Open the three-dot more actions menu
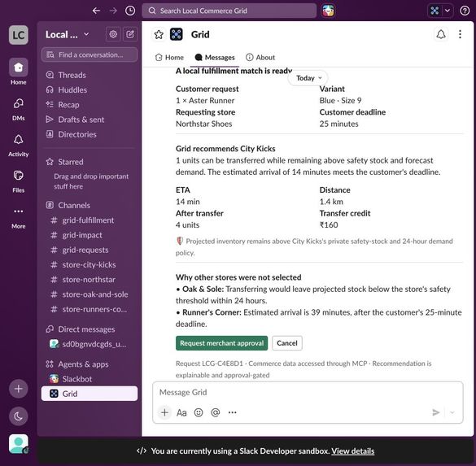The image size is (476, 466). (460, 34)
